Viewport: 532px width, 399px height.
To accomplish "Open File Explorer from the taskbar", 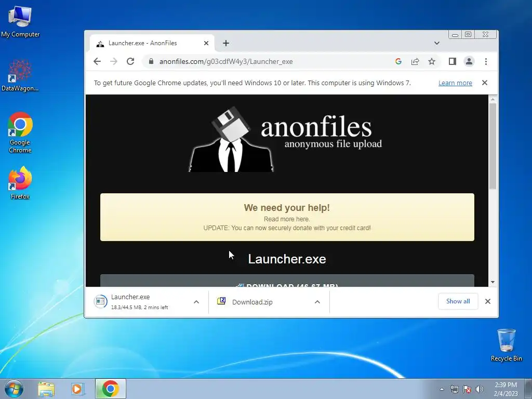I will (46, 389).
